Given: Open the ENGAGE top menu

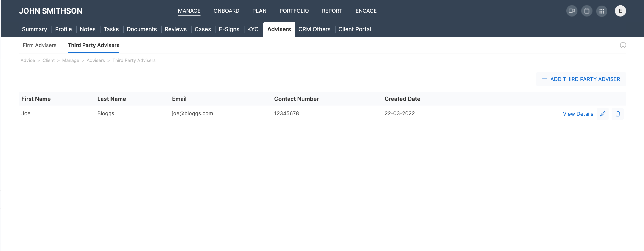Looking at the screenshot, I should click(366, 11).
